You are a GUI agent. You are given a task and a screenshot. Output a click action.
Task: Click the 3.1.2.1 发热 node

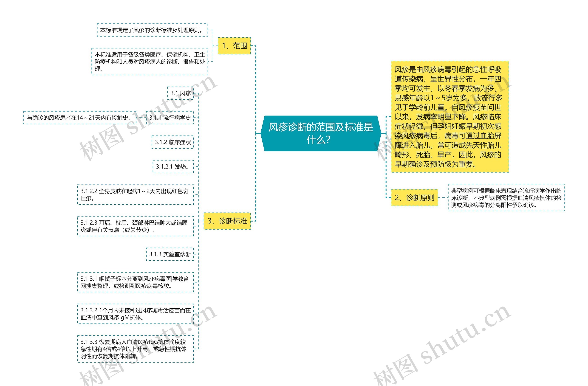pos(173,167)
